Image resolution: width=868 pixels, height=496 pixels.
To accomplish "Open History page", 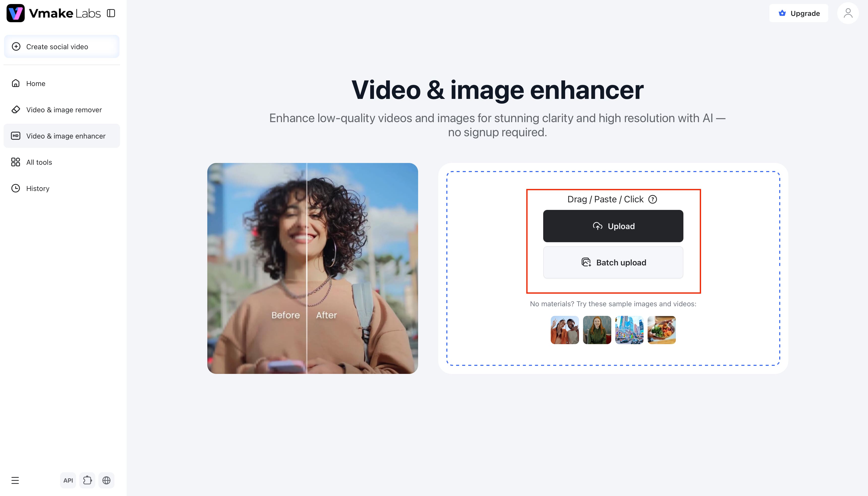I will click(62, 188).
